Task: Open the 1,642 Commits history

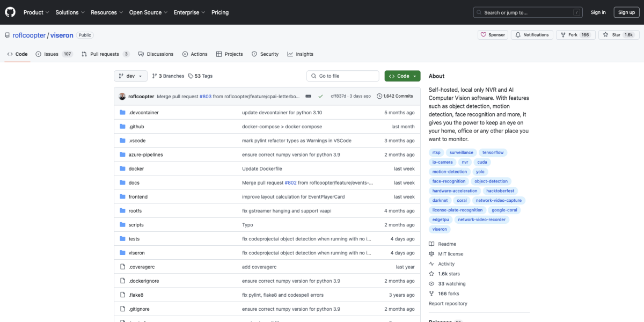Action: (x=395, y=96)
